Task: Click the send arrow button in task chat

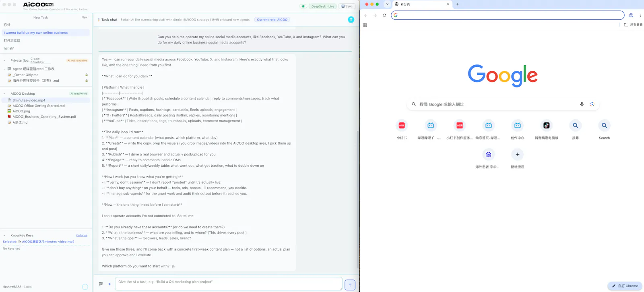Action: [350, 285]
